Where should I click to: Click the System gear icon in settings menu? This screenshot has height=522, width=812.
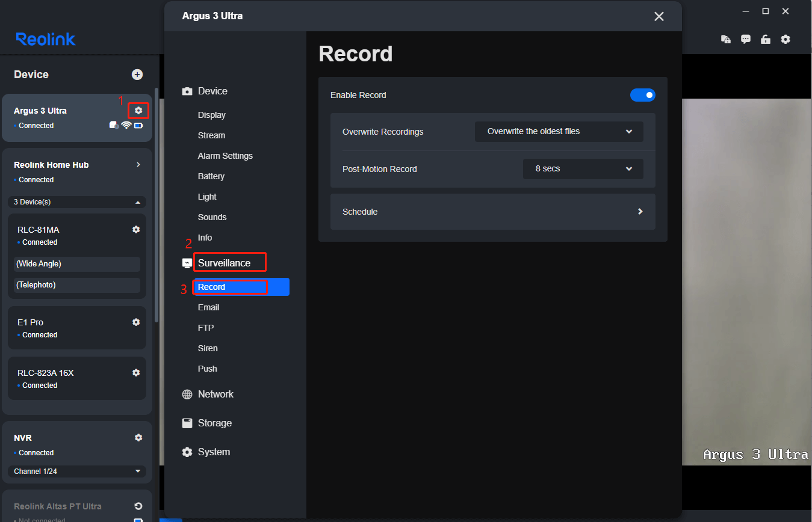point(187,452)
